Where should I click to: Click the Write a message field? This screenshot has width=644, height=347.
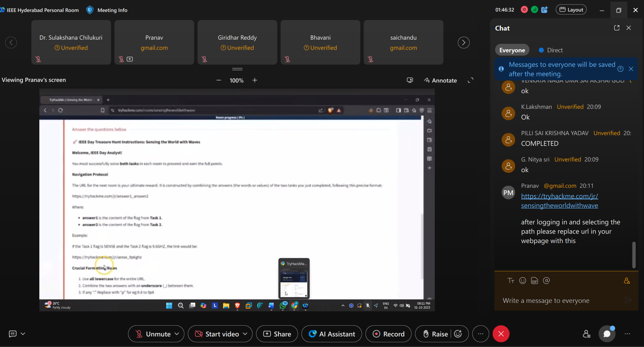560,300
